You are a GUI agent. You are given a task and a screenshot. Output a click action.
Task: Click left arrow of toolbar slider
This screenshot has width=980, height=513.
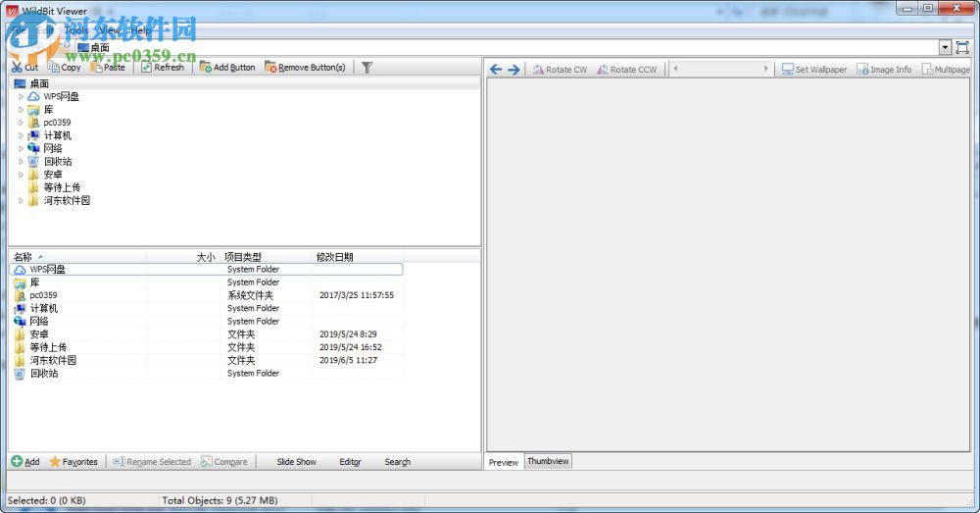tap(675, 69)
